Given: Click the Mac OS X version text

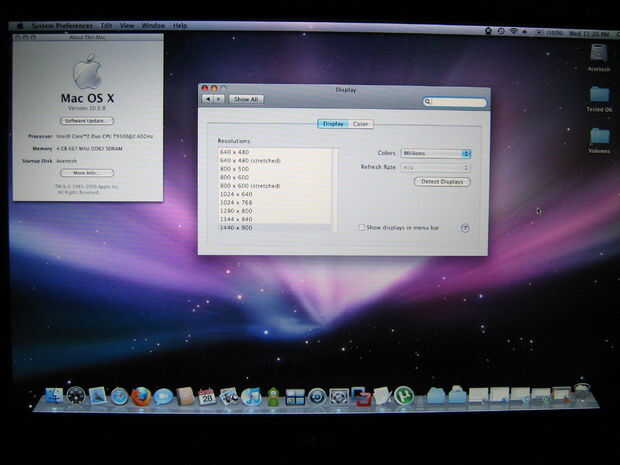Looking at the screenshot, I should [x=87, y=108].
